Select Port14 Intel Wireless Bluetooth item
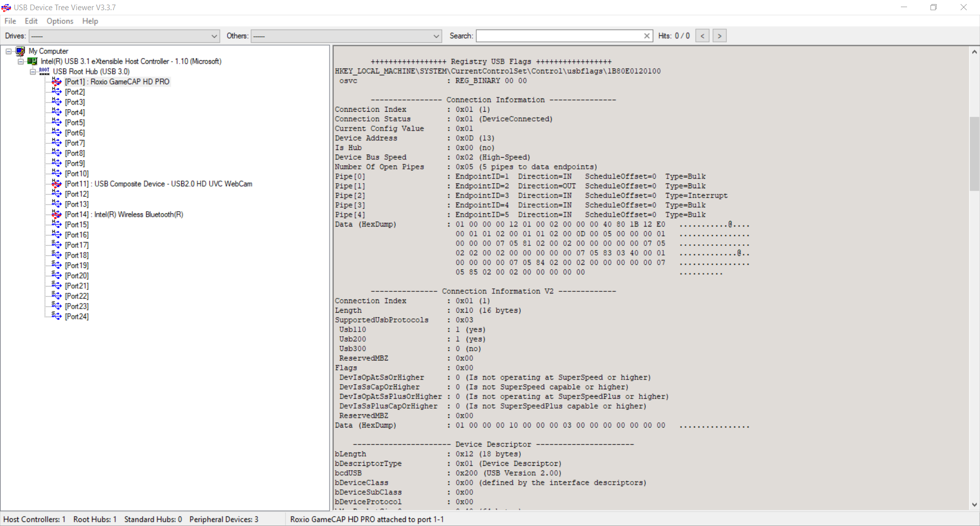 click(x=124, y=214)
